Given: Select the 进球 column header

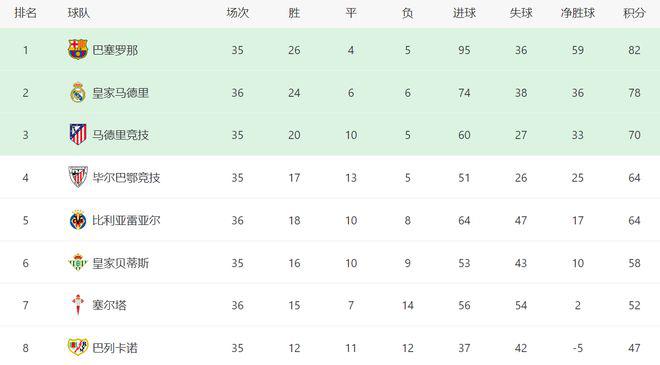Looking at the screenshot, I should 464,13.
